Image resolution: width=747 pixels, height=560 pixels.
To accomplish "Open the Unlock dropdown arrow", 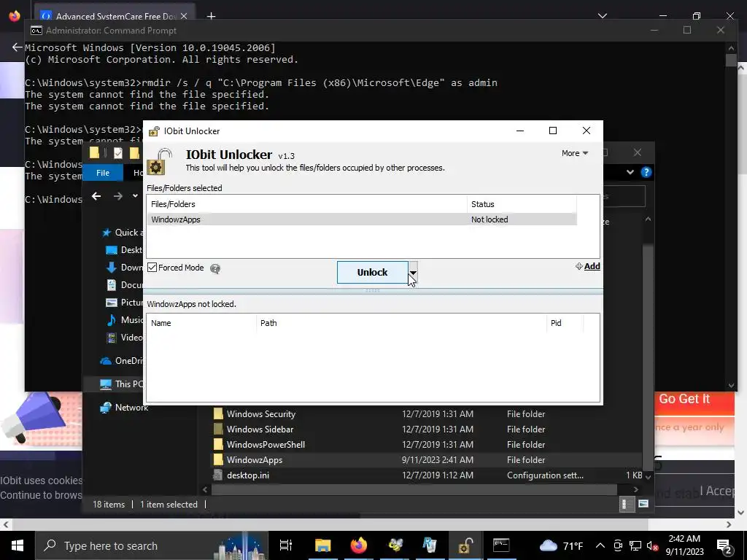I will coord(413,273).
